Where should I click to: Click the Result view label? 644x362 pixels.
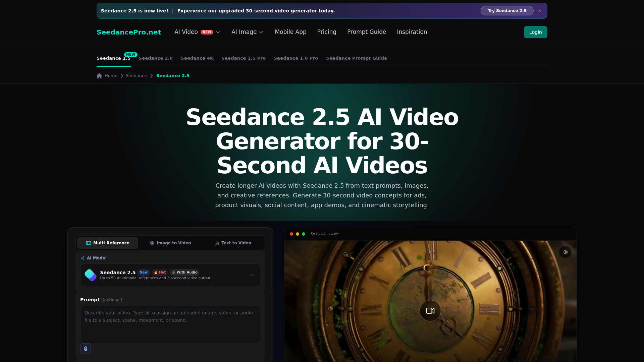pyautogui.click(x=324, y=234)
